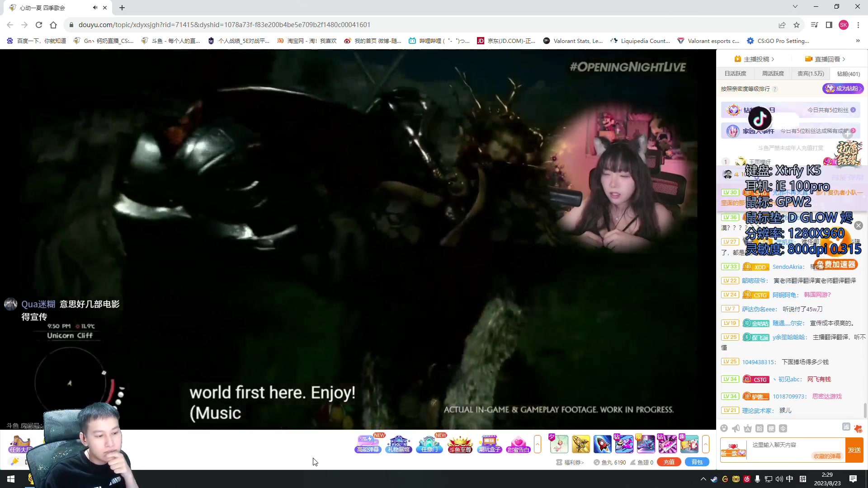The width and height of the screenshot is (868, 488).
Task: Switch to the 钻粉(401) tab
Action: click(x=849, y=74)
